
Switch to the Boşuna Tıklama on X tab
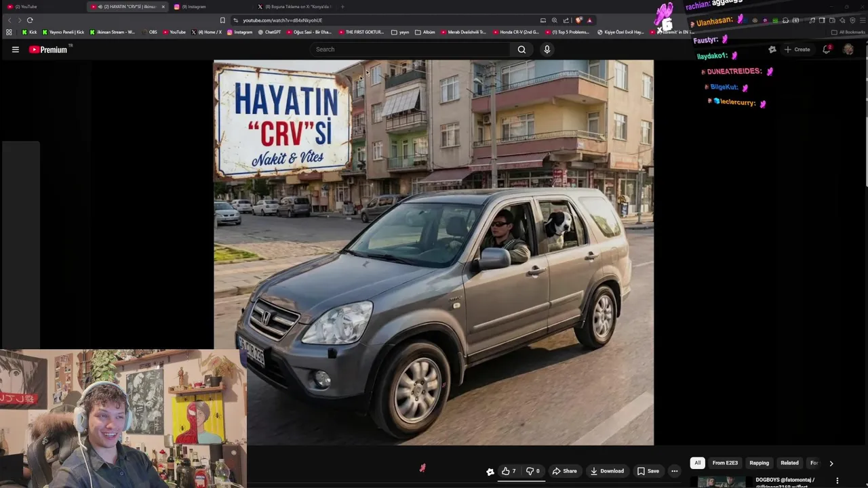[x=294, y=7]
